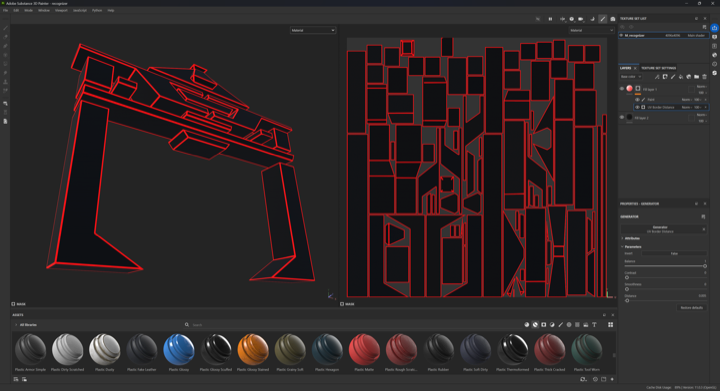Open the 3D viewport Material dropdown

tap(313, 30)
